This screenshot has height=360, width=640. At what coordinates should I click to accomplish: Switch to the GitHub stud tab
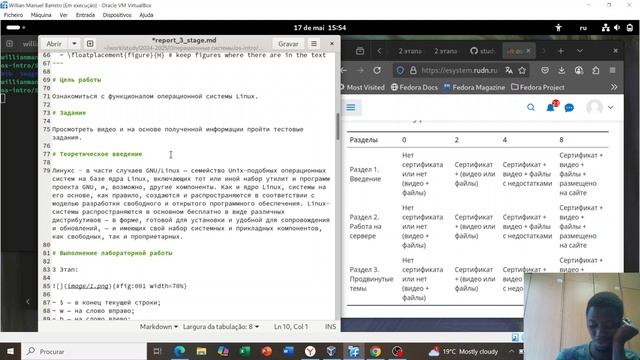click(482, 51)
